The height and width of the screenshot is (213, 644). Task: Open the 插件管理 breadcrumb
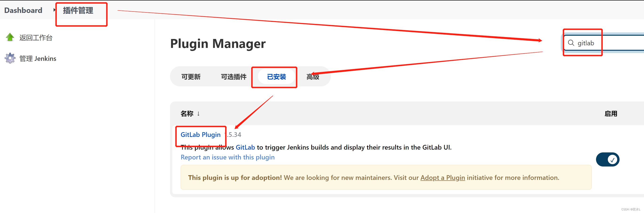point(78,11)
